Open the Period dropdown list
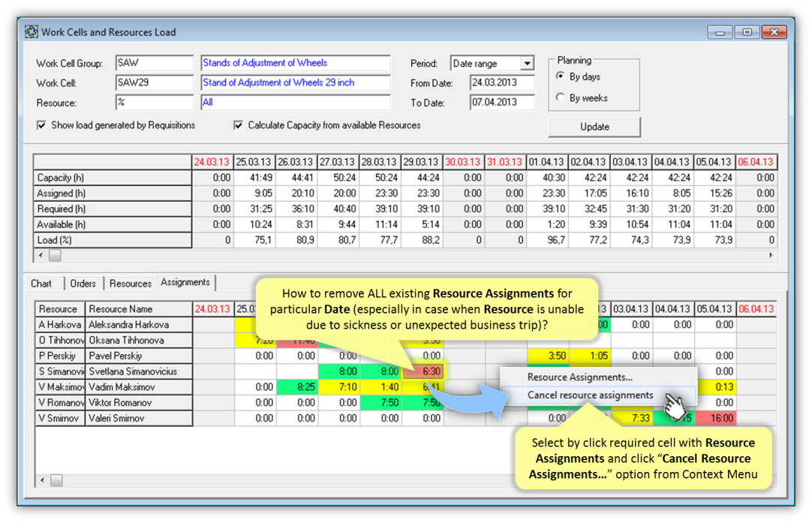 pos(527,63)
